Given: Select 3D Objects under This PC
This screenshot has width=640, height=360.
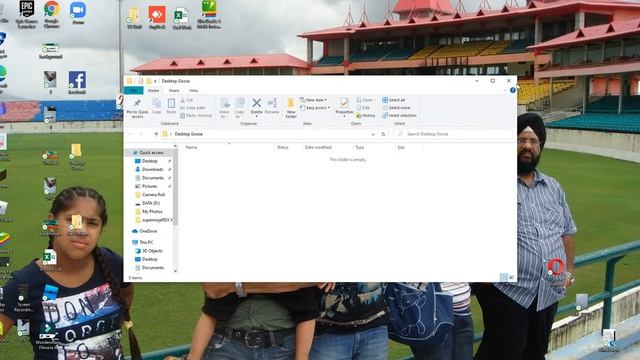Looking at the screenshot, I should tap(151, 251).
